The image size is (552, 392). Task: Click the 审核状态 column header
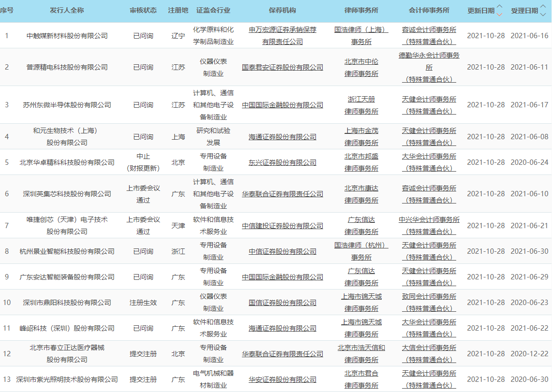(143, 10)
